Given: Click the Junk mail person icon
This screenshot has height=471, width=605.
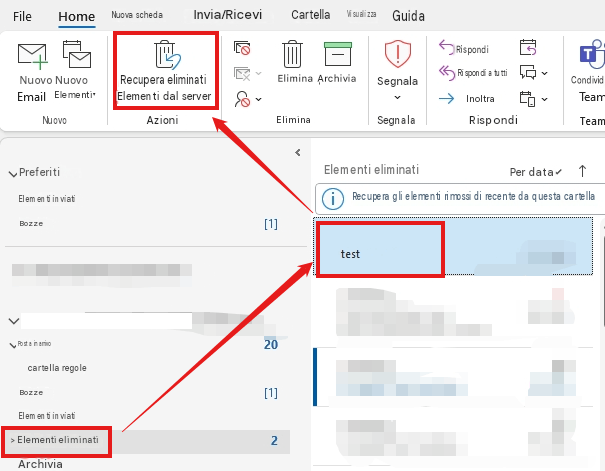Looking at the screenshot, I should [242, 99].
